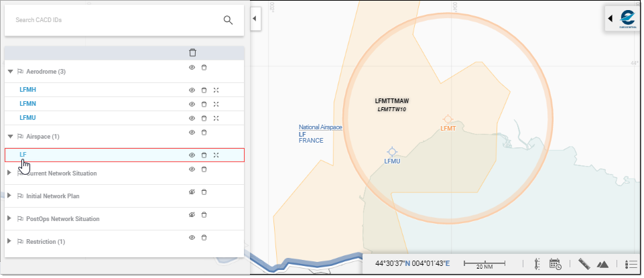Click the terrain mountains icon
The height and width of the screenshot is (278, 644).
point(602,265)
